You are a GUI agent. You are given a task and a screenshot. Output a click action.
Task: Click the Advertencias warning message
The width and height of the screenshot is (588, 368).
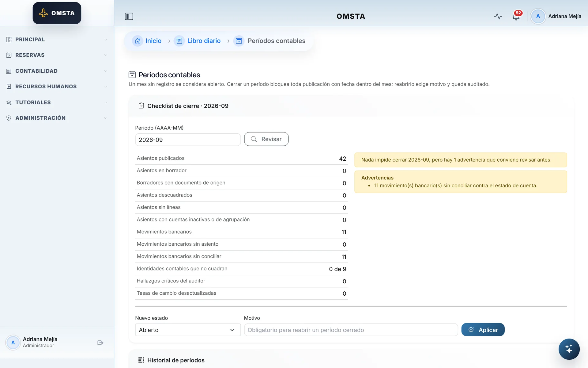(x=461, y=182)
